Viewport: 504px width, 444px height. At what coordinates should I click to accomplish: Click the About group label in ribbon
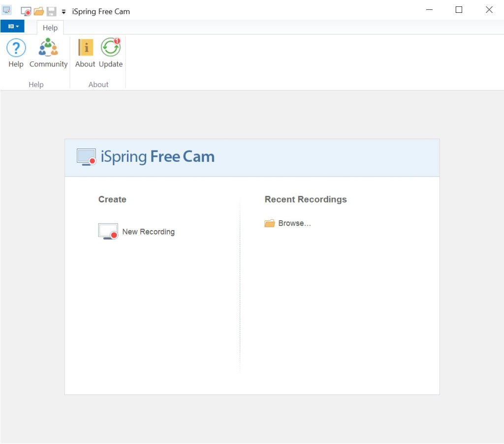pos(98,85)
